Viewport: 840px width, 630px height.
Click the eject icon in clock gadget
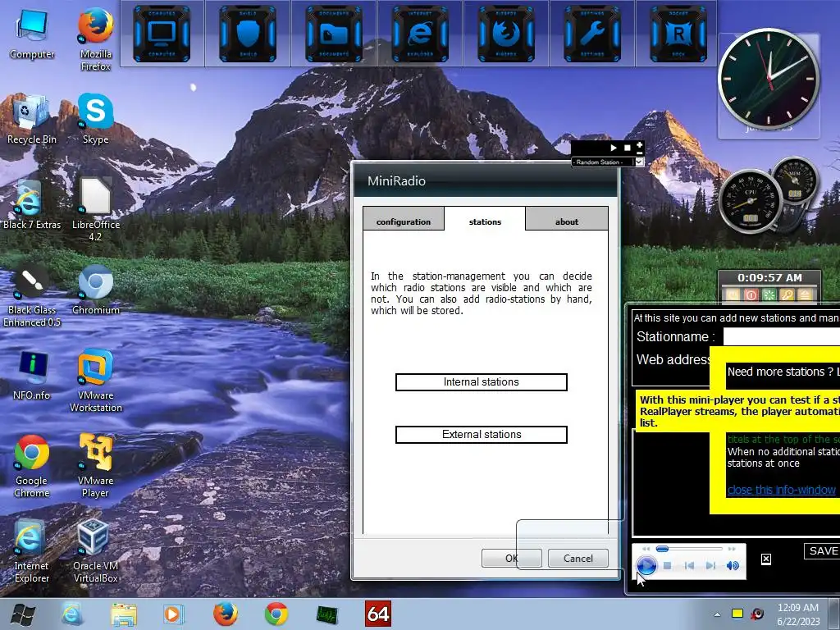pyautogui.click(x=805, y=295)
